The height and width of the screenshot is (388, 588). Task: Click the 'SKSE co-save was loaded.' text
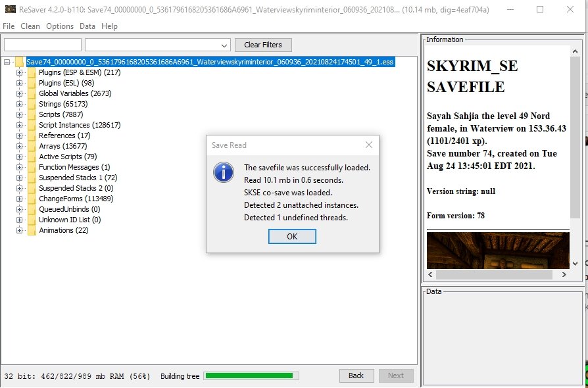288,193
